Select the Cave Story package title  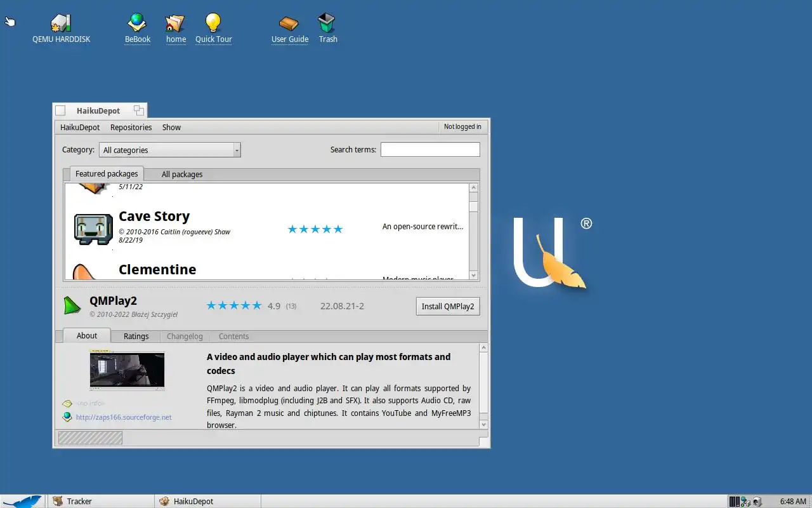tap(154, 217)
